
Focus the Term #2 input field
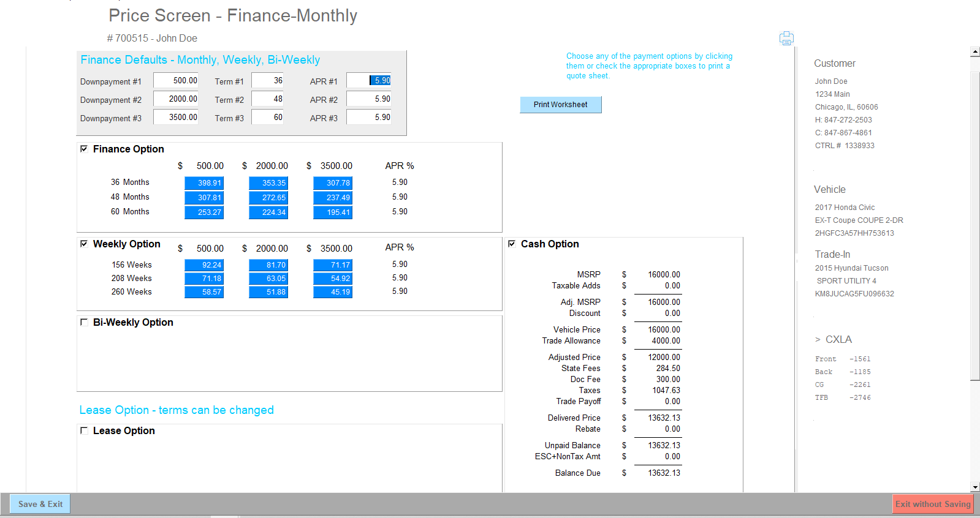click(268, 99)
